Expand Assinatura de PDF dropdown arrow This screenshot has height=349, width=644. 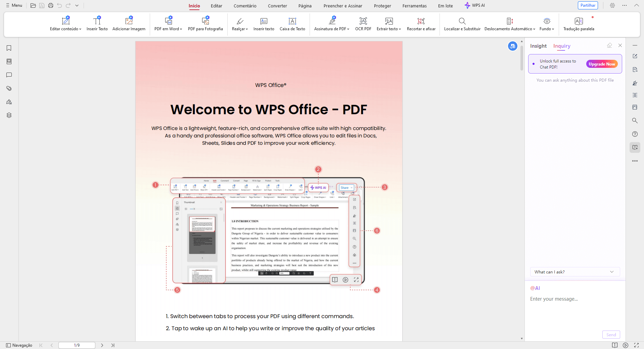(x=348, y=29)
